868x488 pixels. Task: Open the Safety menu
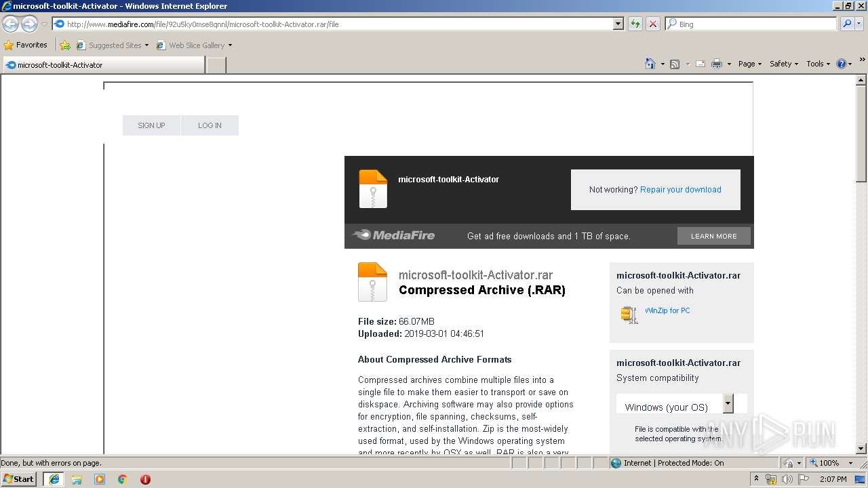click(x=783, y=64)
